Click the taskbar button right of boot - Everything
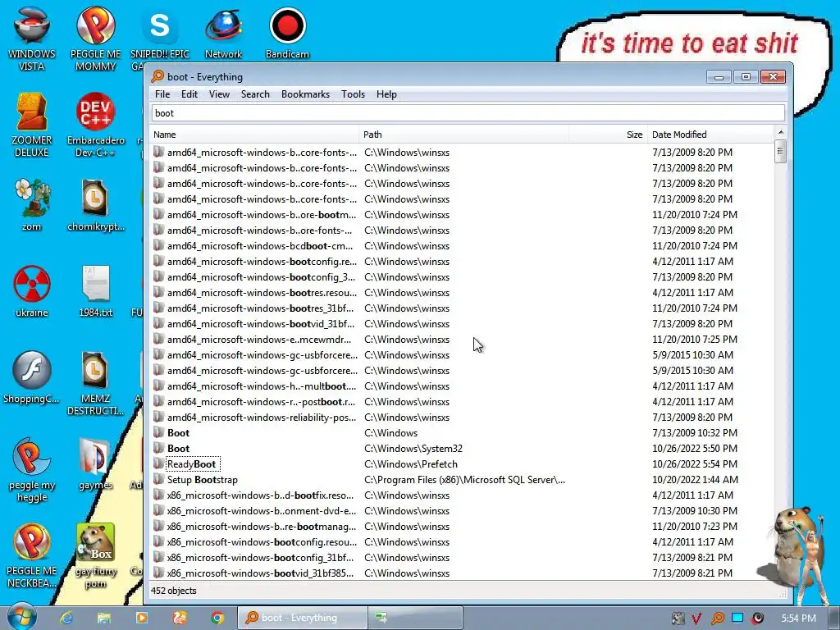 [x=415, y=618]
